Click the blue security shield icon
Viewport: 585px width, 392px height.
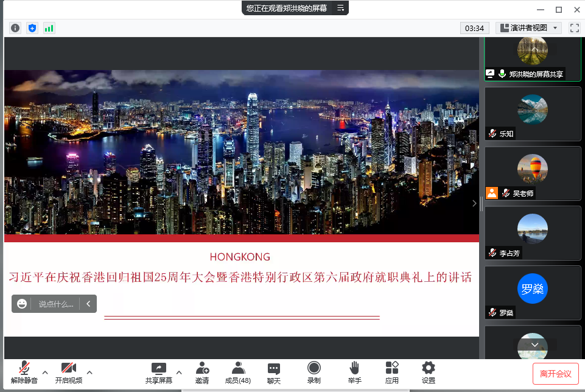(x=32, y=28)
